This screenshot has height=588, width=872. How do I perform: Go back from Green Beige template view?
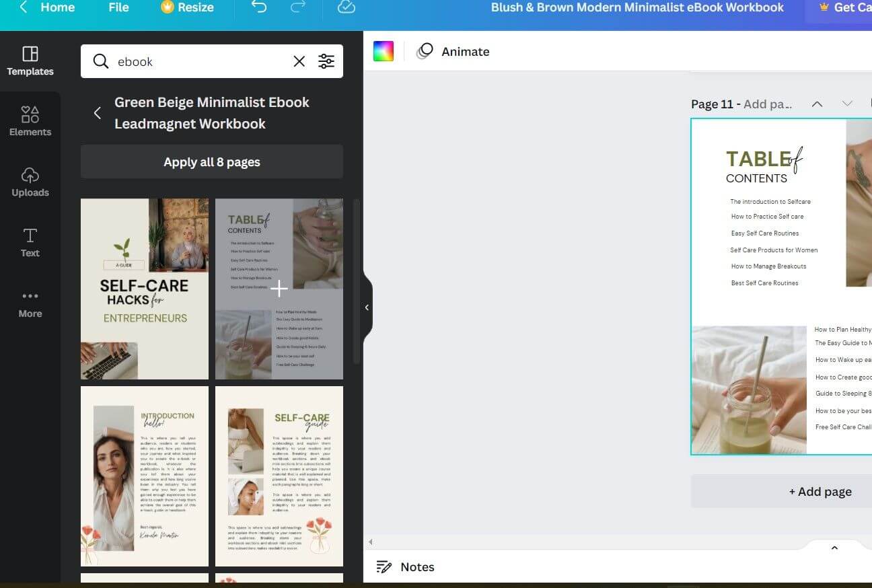pos(97,113)
